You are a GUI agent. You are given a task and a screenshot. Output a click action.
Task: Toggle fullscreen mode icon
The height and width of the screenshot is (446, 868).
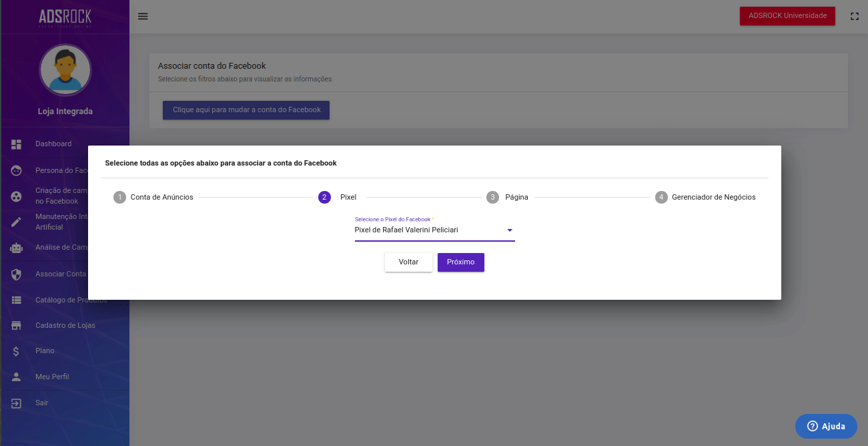(x=854, y=16)
